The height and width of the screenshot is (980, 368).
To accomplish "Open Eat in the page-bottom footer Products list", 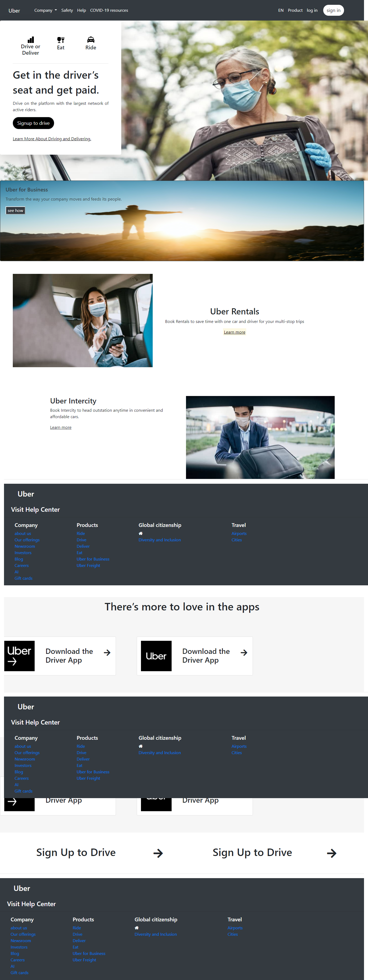I will click(x=75, y=947).
